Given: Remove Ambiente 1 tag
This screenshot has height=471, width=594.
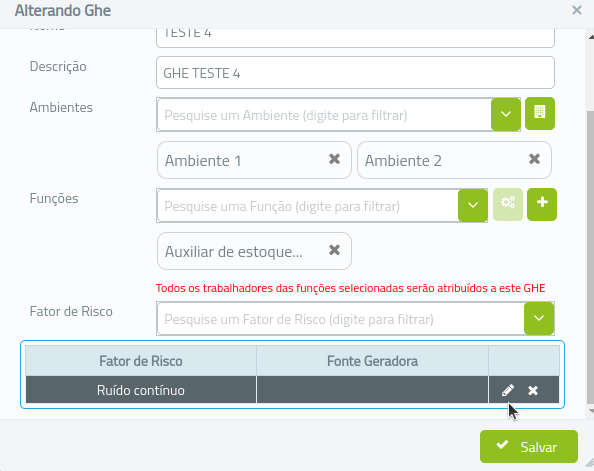Looking at the screenshot, I should [x=334, y=159].
